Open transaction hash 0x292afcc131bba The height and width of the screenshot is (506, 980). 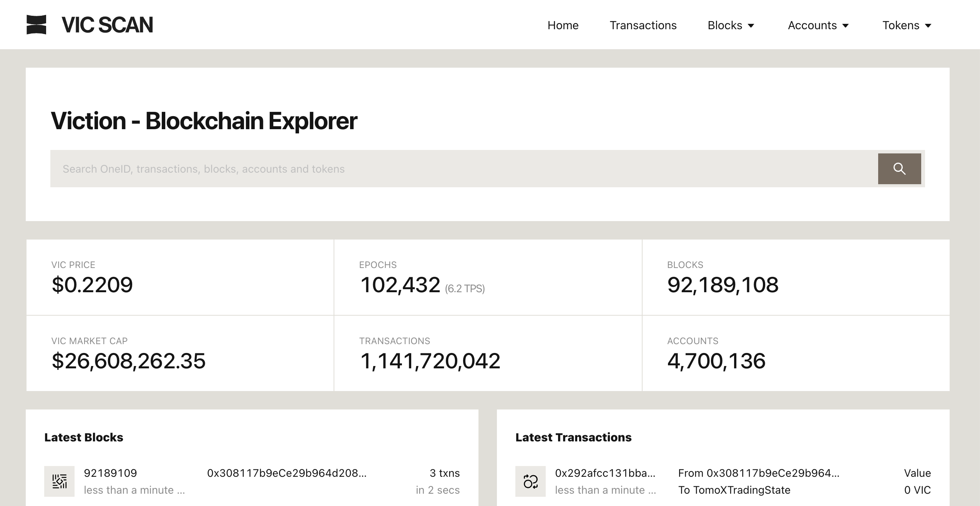[x=605, y=473]
